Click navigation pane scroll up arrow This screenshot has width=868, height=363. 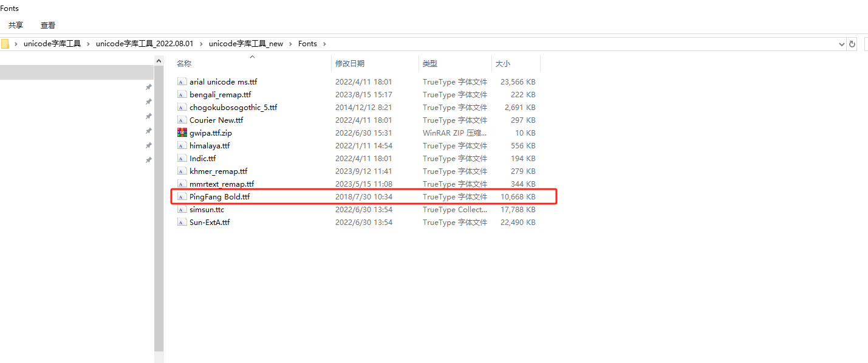click(159, 60)
